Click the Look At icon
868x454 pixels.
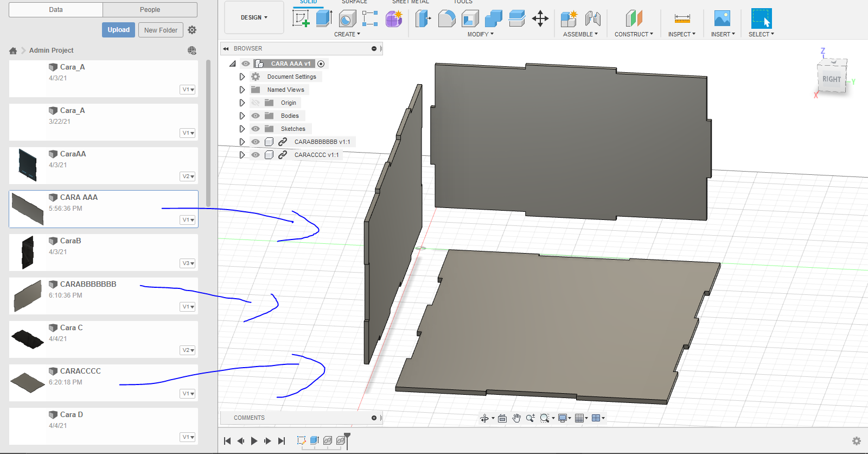tap(502, 418)
